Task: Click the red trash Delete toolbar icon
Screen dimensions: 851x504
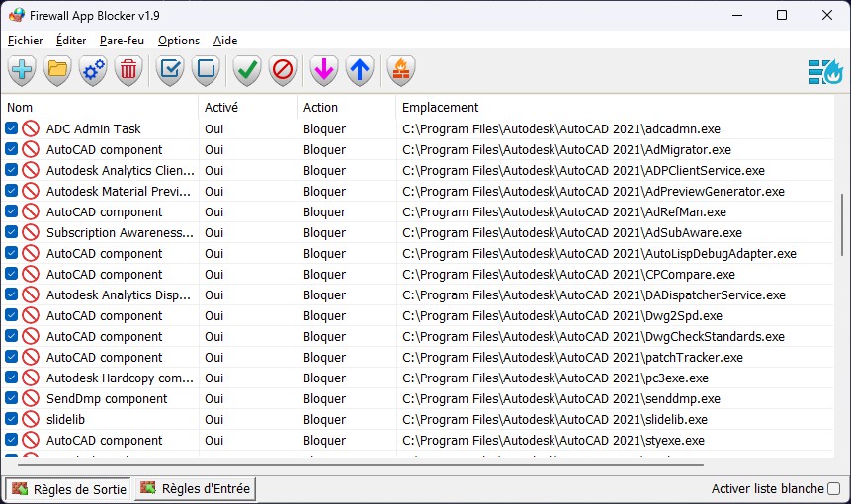Action: point(128,70)
